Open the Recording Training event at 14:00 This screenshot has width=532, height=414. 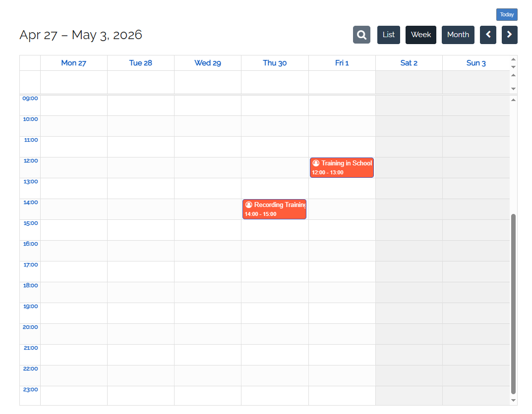274,209
